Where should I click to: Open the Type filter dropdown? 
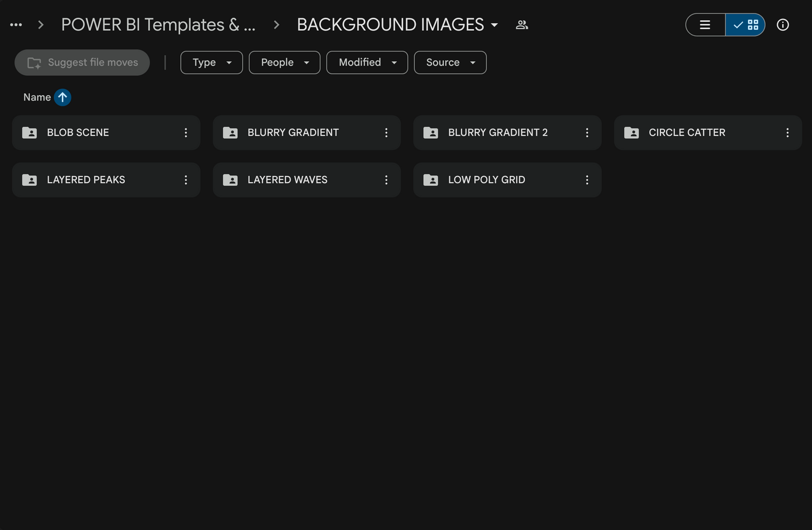click(211, 62)
